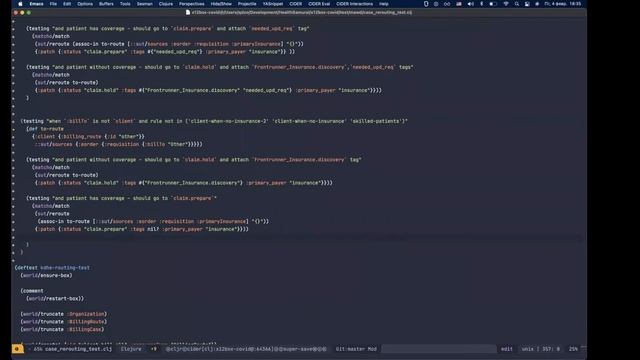Click the 'unix' encoding indicator
Image resolution: width=640 pixels, height=360 pixels.
[527, 349]
